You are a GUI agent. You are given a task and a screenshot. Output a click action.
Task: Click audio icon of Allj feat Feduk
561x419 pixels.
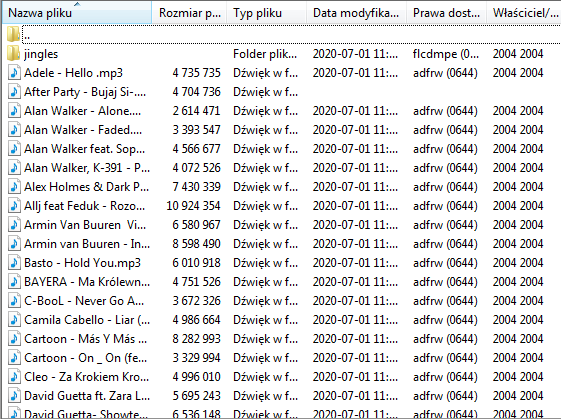coord(14,206)
